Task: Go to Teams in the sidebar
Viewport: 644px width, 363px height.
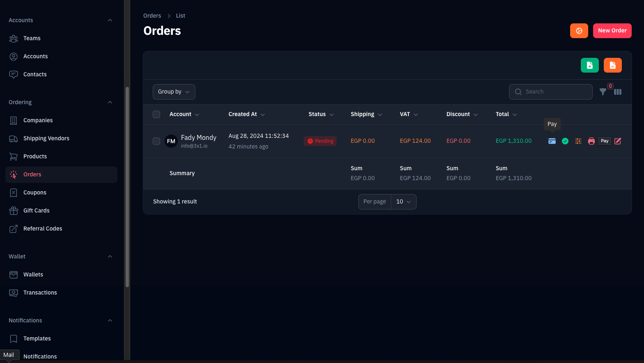Action: [x=62, y=38]
